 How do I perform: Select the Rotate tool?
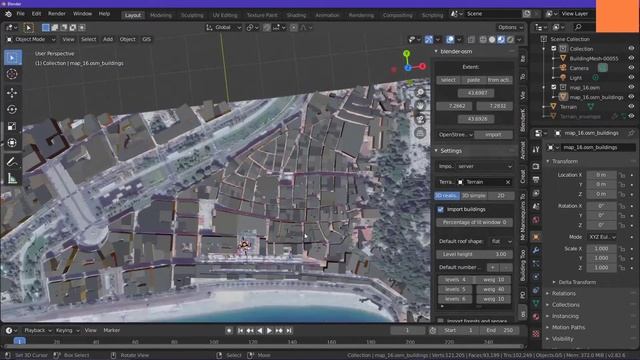click(12, 109)
